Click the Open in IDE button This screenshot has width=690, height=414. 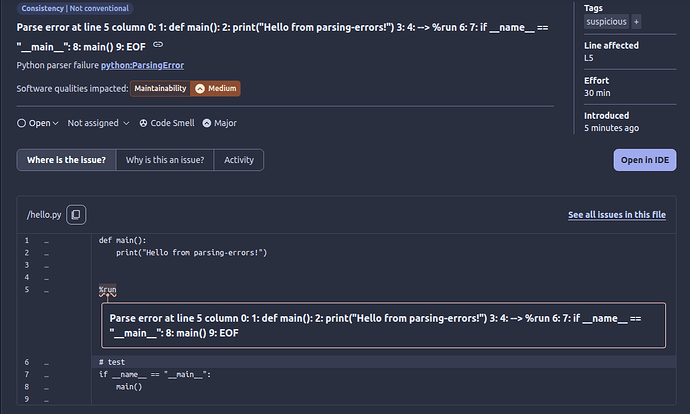pyautogui.click(x=645, y=160)
